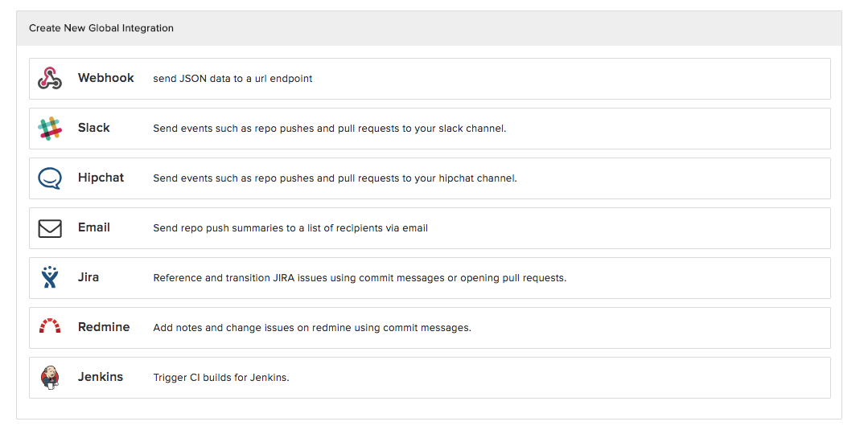The image size is (868, 442).
Task: Click the Hipchat speech bubble icon
Action: 50,178
